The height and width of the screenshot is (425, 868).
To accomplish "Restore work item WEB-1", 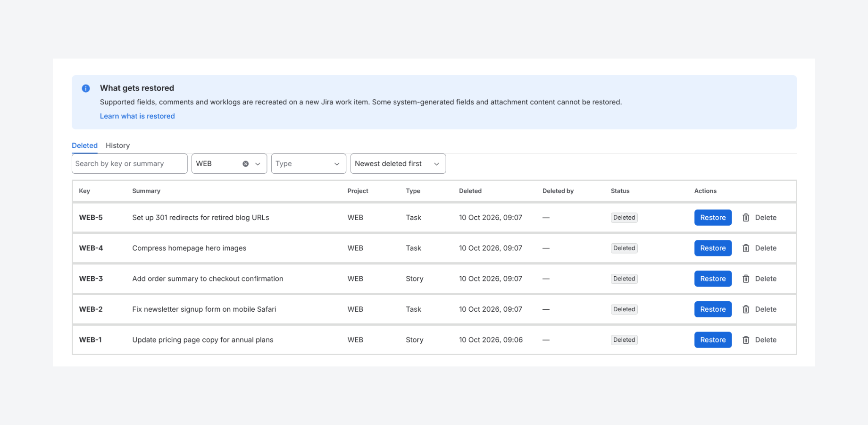I will coord(713,340).
